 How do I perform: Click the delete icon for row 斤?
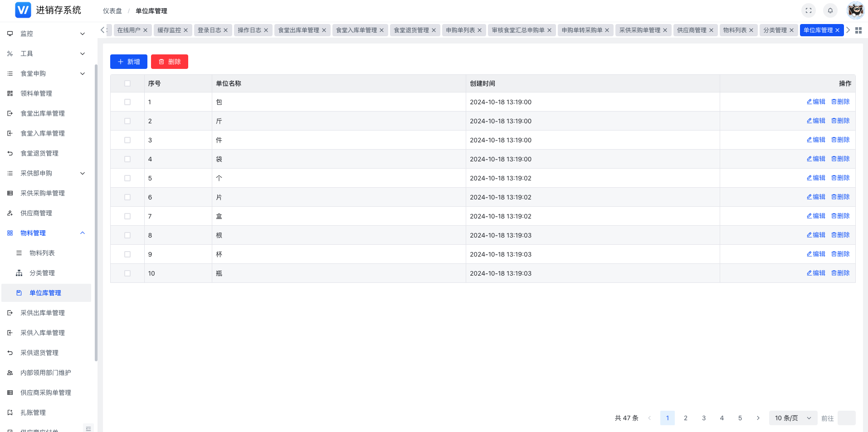840,121
